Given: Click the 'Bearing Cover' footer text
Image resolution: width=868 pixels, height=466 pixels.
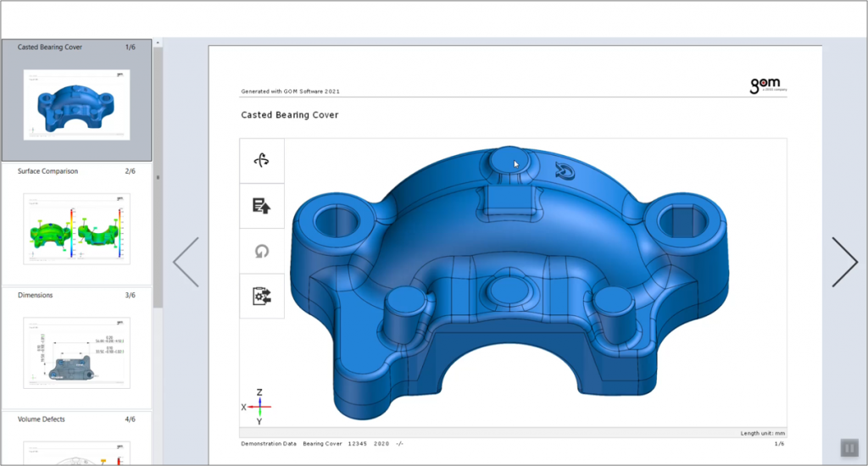Looking at the screenshot, I should point(322,444).
